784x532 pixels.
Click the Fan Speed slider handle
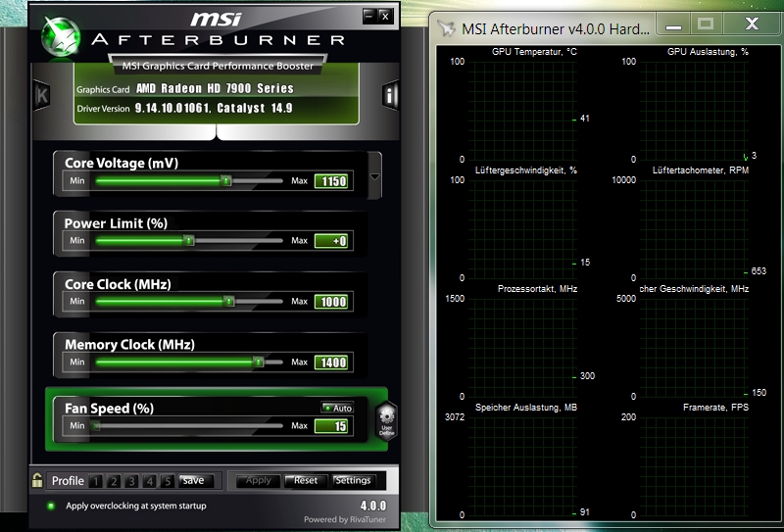pos(95,426)
